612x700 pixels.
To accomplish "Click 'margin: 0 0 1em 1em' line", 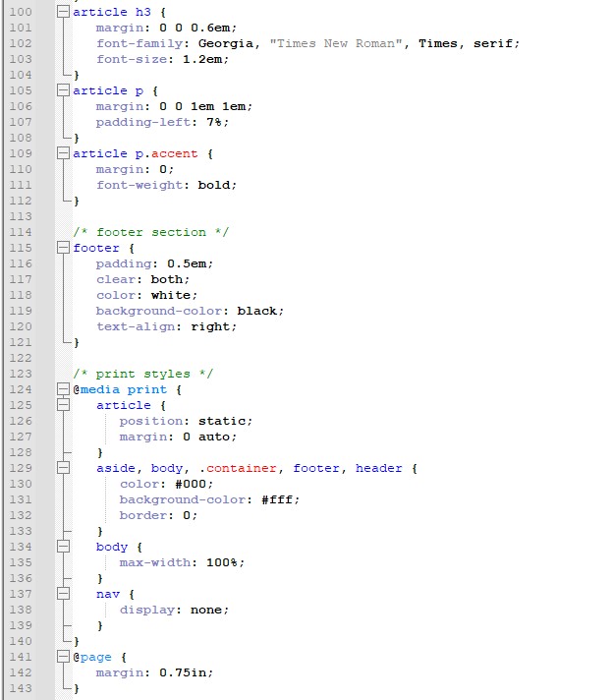I will click(x=175, y=106).
